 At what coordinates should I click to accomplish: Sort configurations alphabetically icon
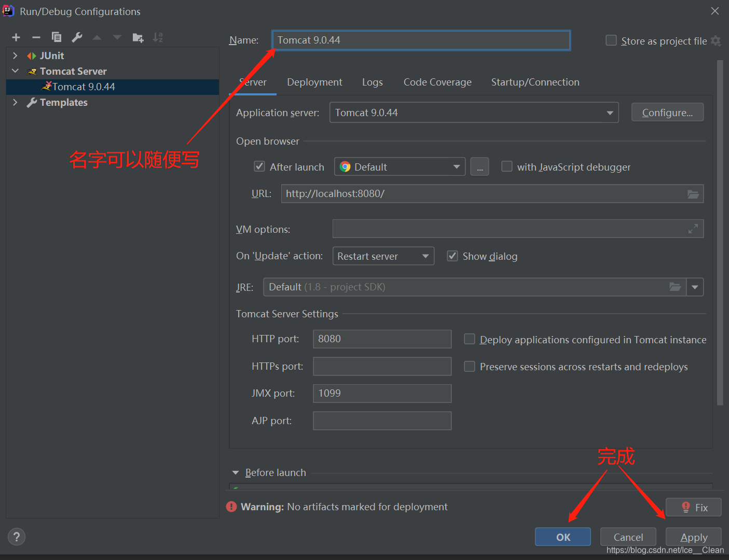click(x=158, y=37)
